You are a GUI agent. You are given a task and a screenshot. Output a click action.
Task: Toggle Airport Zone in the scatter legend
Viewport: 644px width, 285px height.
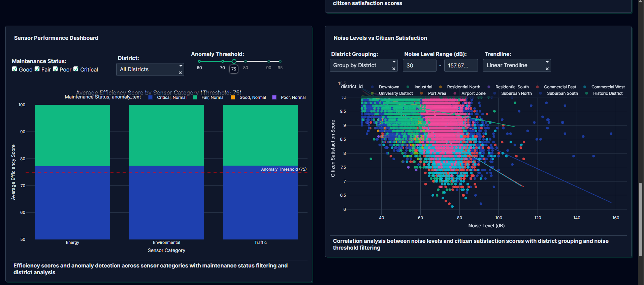(x=470, y=93)
